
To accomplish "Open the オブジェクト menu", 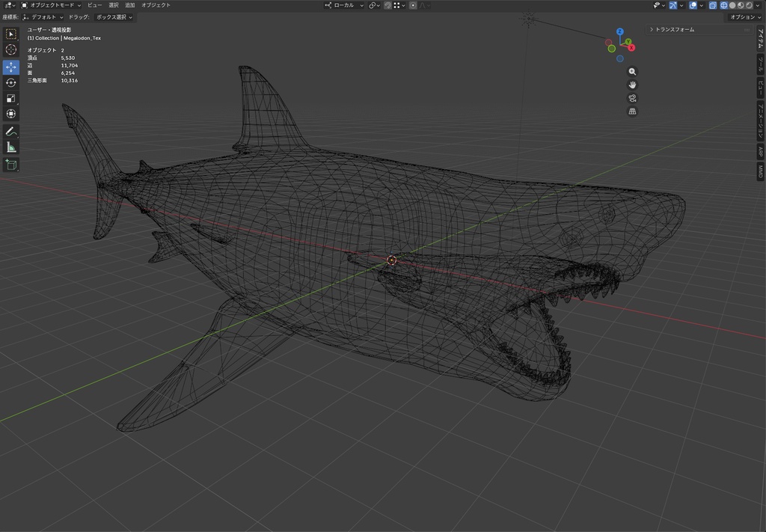I will [156, 5].
